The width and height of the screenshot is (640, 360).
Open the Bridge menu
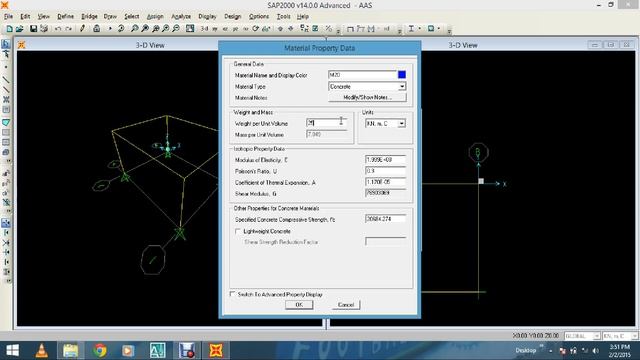pos(89,16)
